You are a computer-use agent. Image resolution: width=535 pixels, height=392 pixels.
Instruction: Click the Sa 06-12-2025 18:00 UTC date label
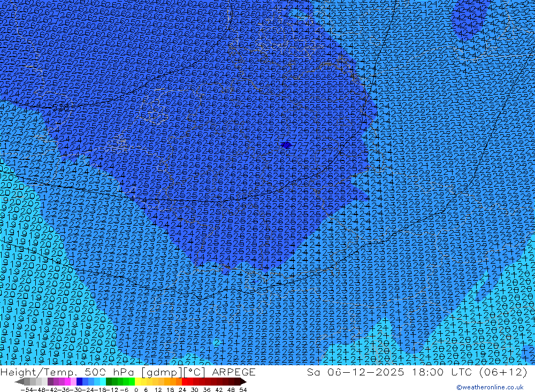[x=417, y=372]
